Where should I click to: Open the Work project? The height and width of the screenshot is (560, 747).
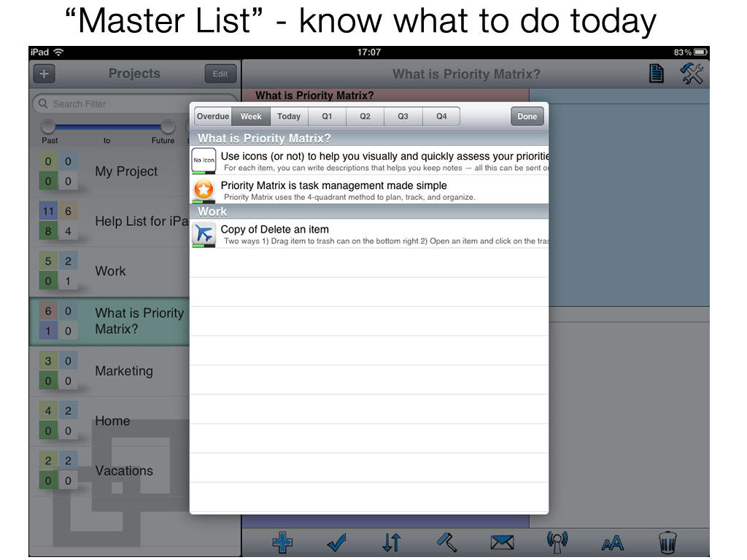coord(109,271)
